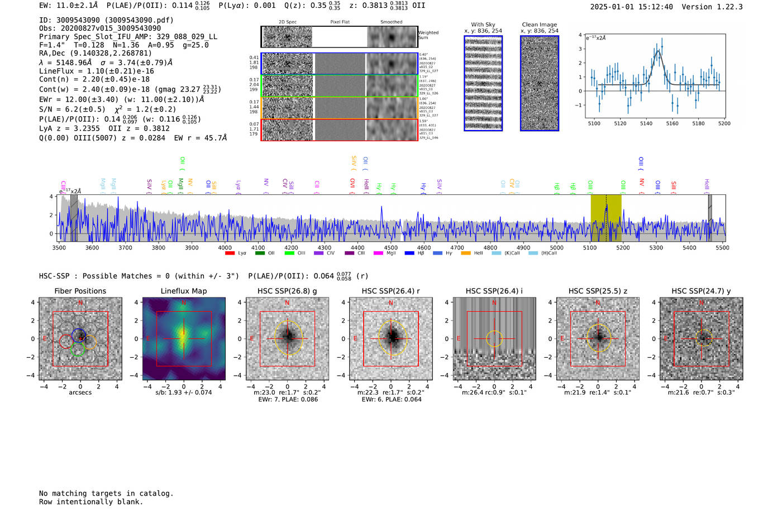Screen dimensions: 782x532
Task: Click the Lyα red legend swatch
Action: [x=230, y=253]
